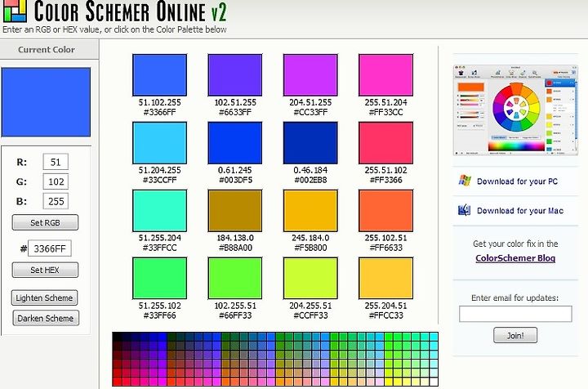
Task: Click the Set HEX button
Action: [46, 270]
